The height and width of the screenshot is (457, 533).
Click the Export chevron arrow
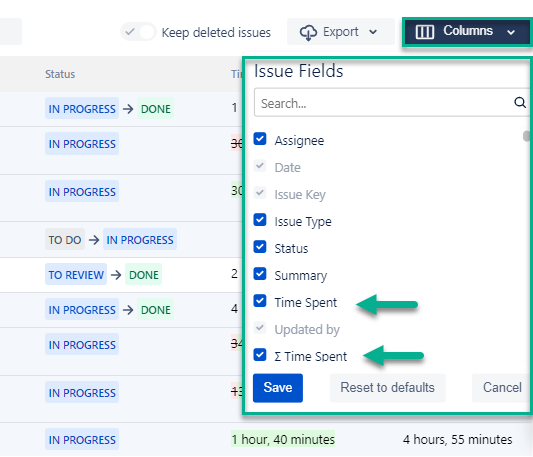[373, 32]
